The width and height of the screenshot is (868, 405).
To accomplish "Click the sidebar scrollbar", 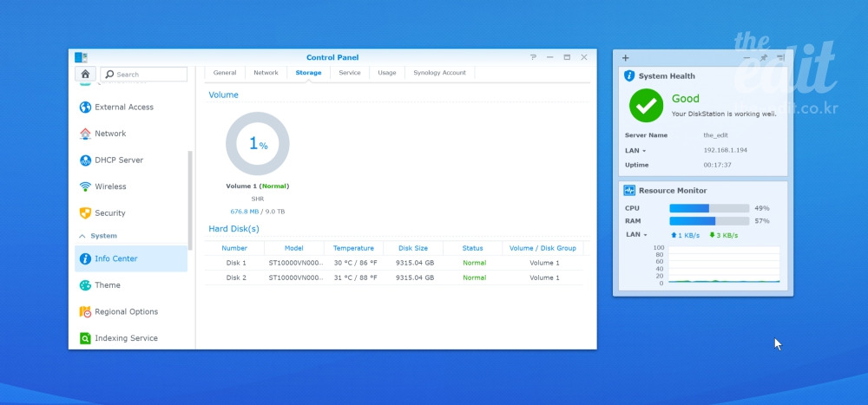I will click(190, 200).
